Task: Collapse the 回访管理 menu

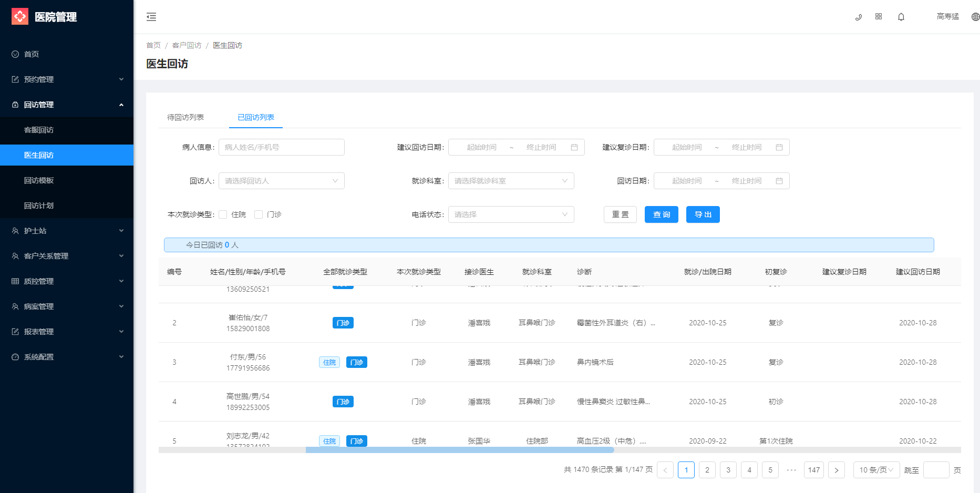Action: [67, 105]
